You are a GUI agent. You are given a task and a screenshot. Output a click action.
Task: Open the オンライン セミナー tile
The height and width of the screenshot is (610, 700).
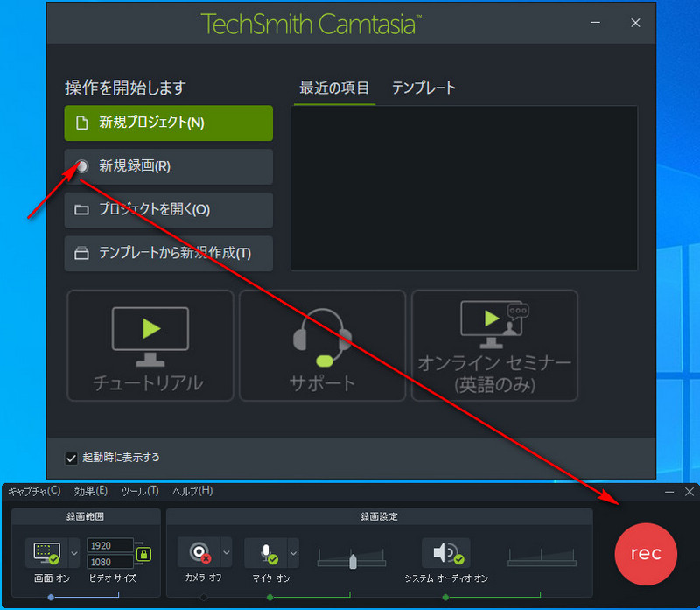(x=494, y=345)
